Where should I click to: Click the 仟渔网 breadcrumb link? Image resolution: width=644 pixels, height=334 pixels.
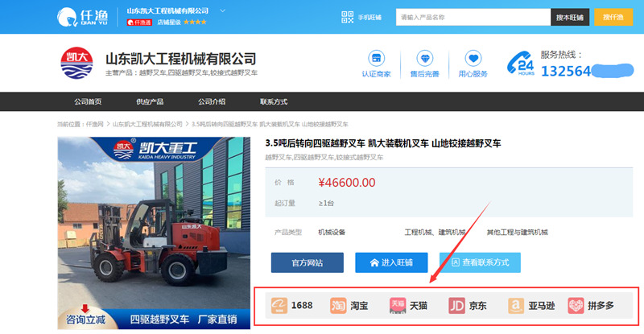[x=95, y=124]
